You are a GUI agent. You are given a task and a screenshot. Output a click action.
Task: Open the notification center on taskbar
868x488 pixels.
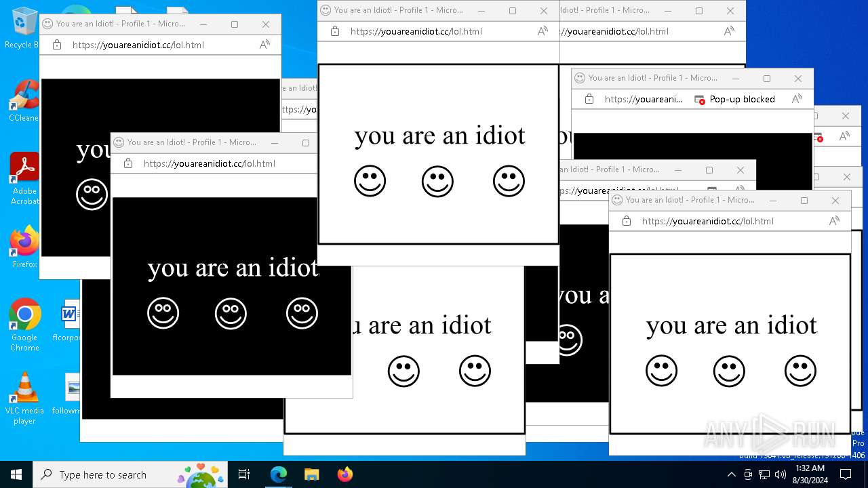[x=845, y=474]
